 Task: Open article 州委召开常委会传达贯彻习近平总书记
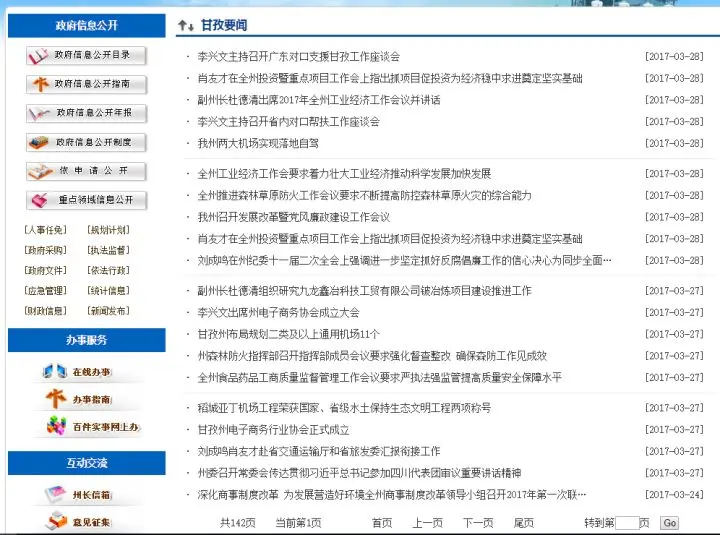click(359, 473)
